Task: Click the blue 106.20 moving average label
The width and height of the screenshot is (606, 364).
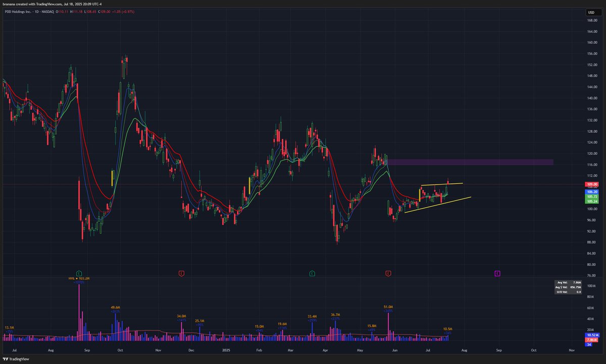Action: coord(592,192)
